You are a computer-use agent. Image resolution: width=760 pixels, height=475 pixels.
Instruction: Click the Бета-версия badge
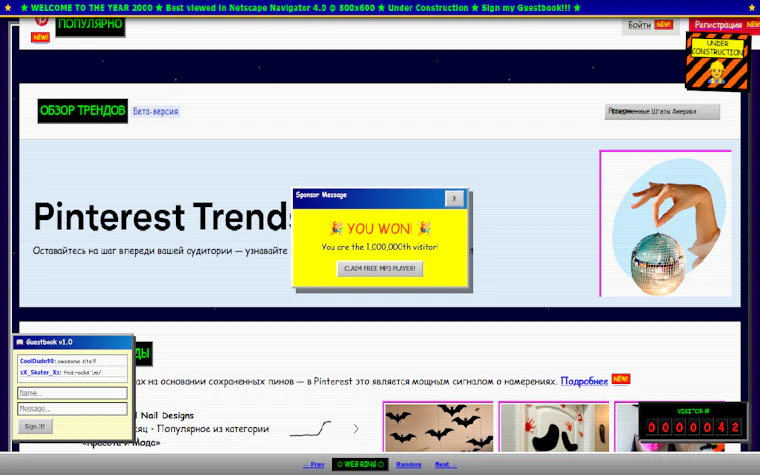pos(156,111)
